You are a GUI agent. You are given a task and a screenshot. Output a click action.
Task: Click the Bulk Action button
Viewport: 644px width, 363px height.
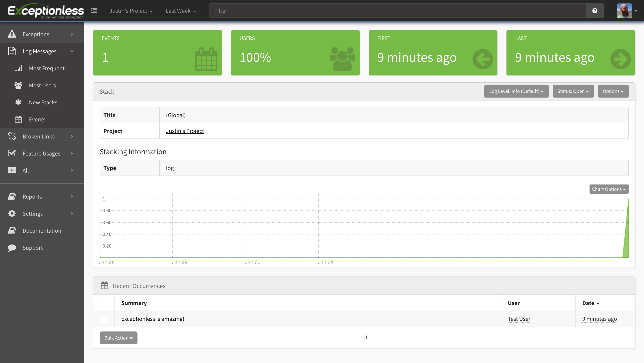[x=118, y=338]
